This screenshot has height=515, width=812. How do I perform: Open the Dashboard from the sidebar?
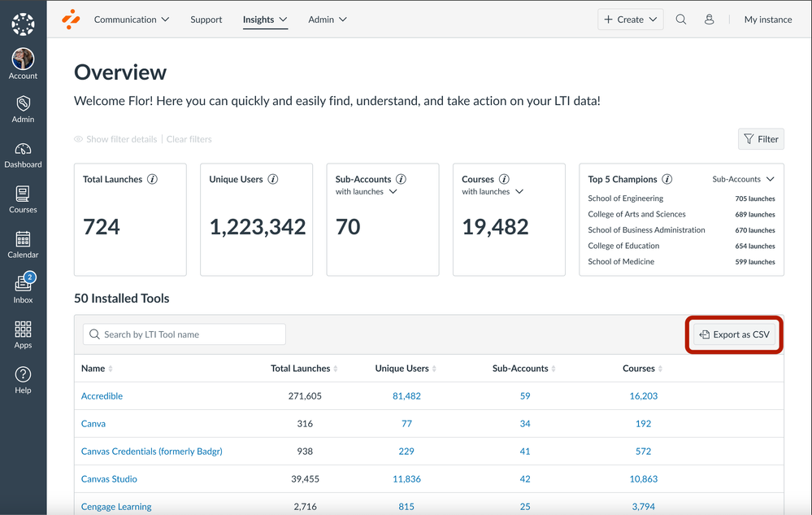click(23, 155)
